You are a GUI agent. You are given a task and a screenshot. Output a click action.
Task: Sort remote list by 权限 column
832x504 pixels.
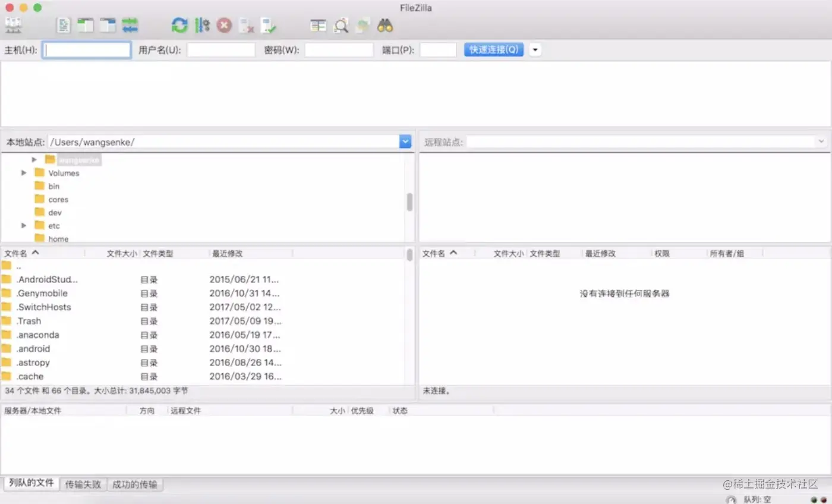(x=679, y=253)
